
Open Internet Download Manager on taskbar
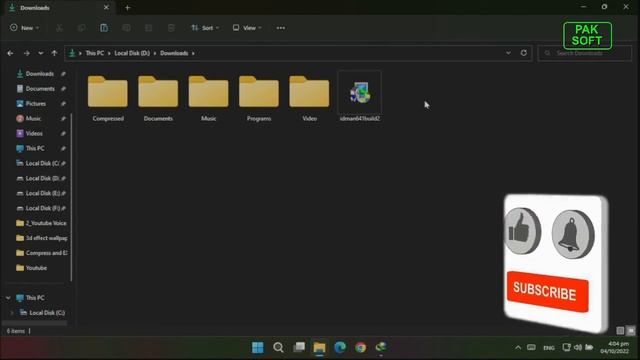381,347
